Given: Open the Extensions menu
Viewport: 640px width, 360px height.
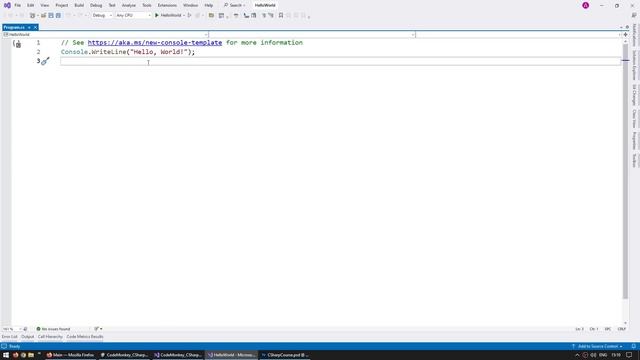Looking at the screenshot, I should (x=167, y=5).
